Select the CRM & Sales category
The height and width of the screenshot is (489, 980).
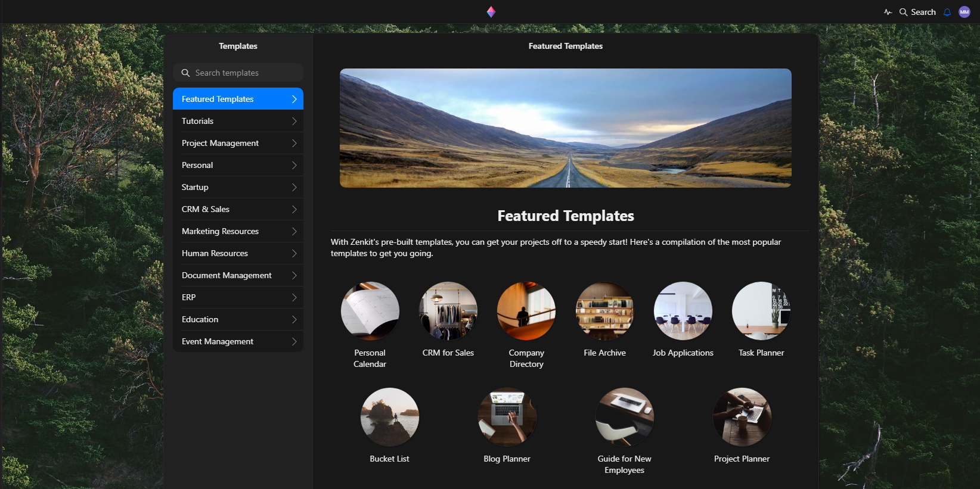(238, 209)
